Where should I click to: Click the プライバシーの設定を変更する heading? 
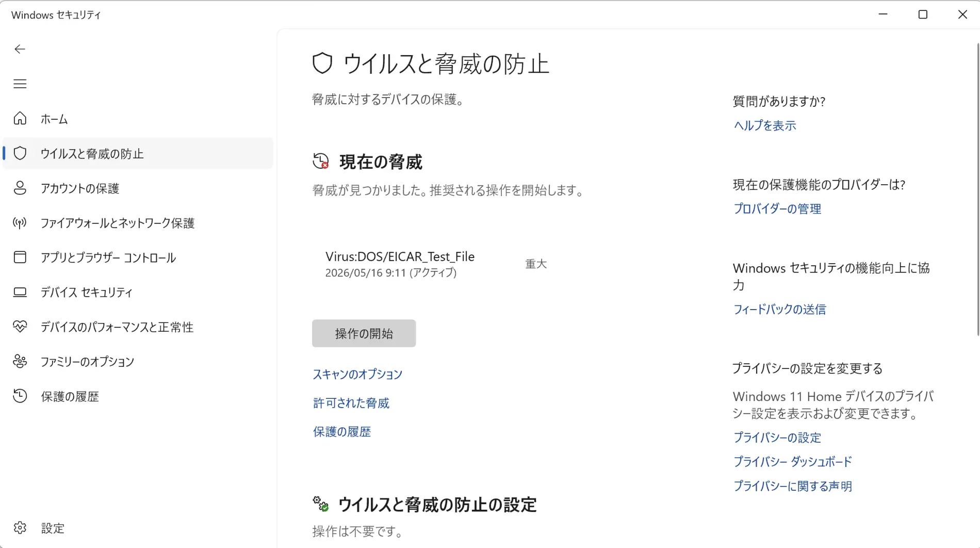pyautogui.click(x=808, y=368)
